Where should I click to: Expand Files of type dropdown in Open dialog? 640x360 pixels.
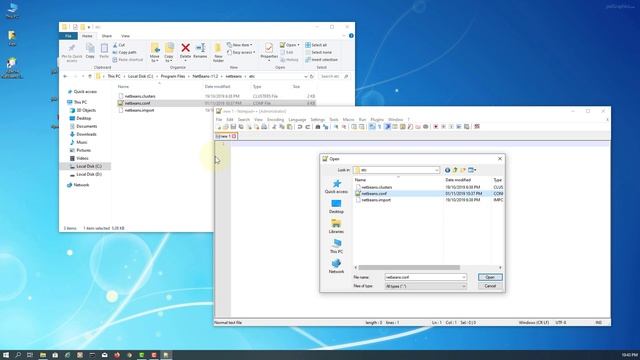pos(463,286)
